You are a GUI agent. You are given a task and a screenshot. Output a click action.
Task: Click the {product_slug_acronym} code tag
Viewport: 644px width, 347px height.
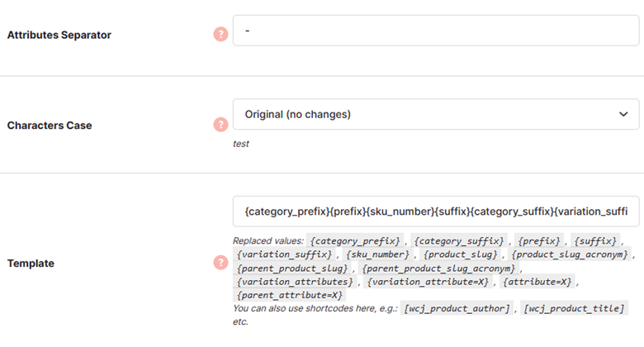coord(570,254)
